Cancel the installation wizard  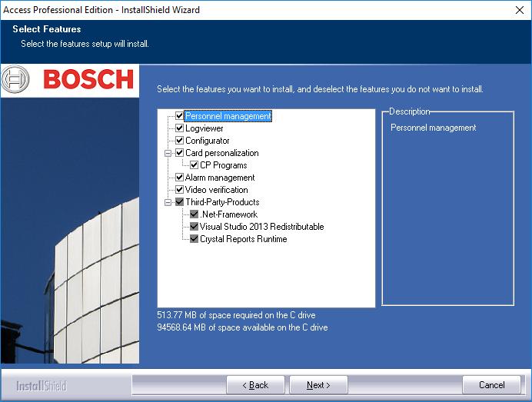(491, 385)
